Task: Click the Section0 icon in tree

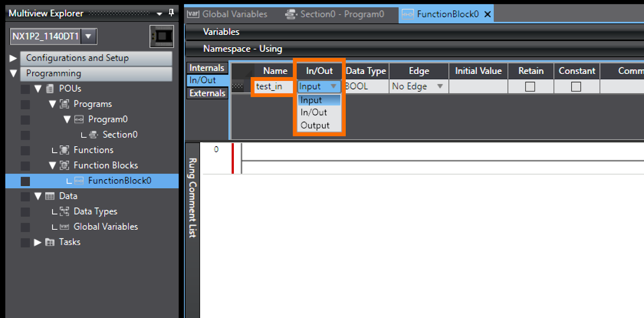Action: [x=93, y=134]
